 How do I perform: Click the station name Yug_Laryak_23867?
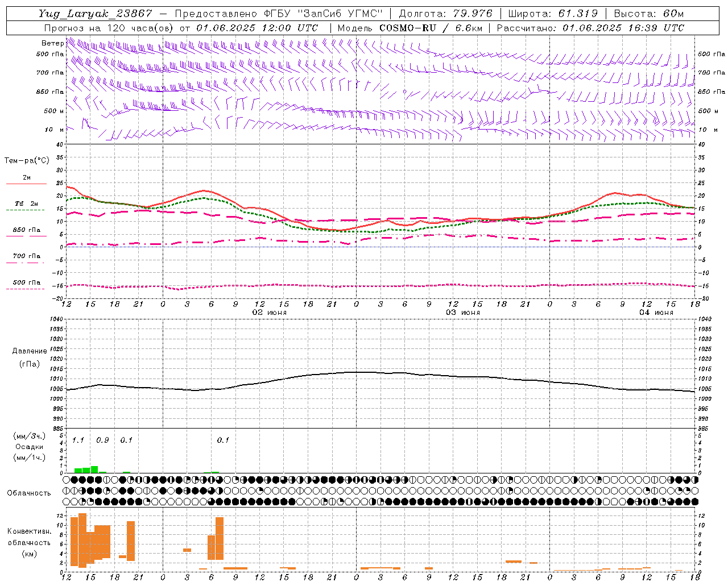tap(96, 14)
